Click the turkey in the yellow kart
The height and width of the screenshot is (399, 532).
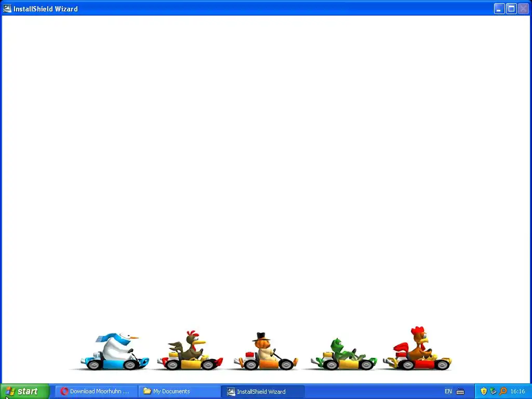tap(190, 351)
